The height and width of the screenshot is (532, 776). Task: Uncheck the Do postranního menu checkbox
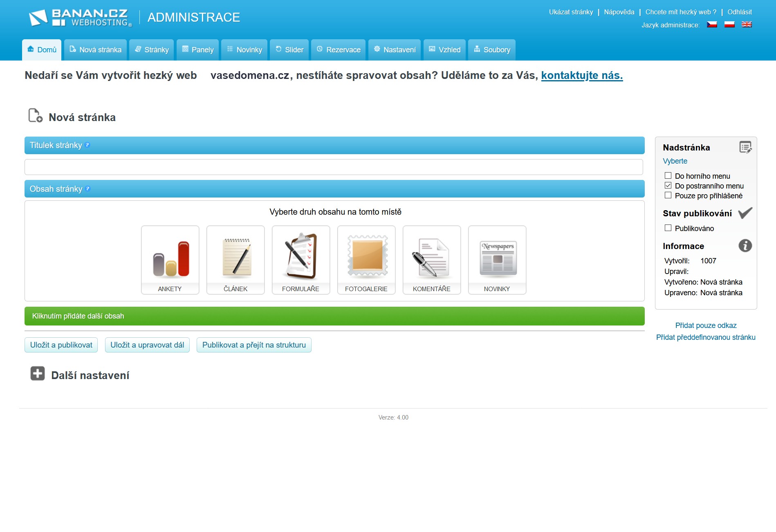pos(668,186)
